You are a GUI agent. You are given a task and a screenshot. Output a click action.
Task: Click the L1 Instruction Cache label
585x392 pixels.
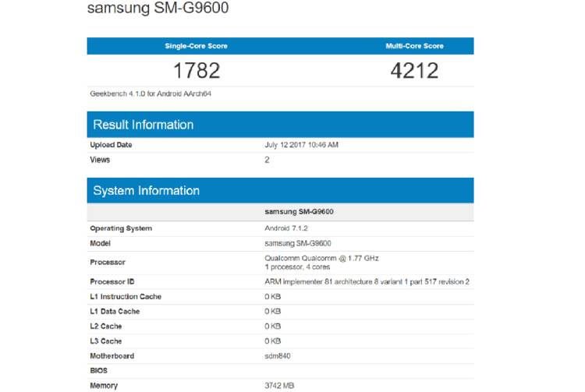(126, 296)
